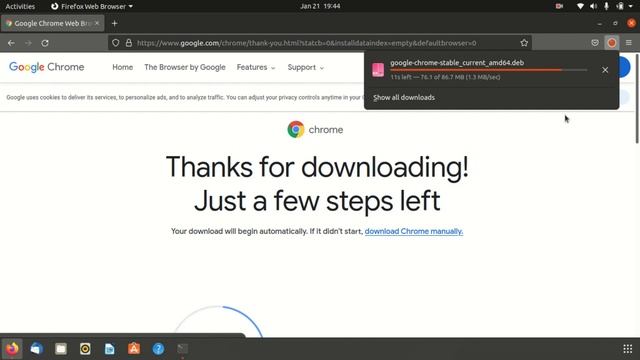This screenshot has height=360, width=640.
Task: Click the Wi-Fi icon in the top bar
Action: 580,6
